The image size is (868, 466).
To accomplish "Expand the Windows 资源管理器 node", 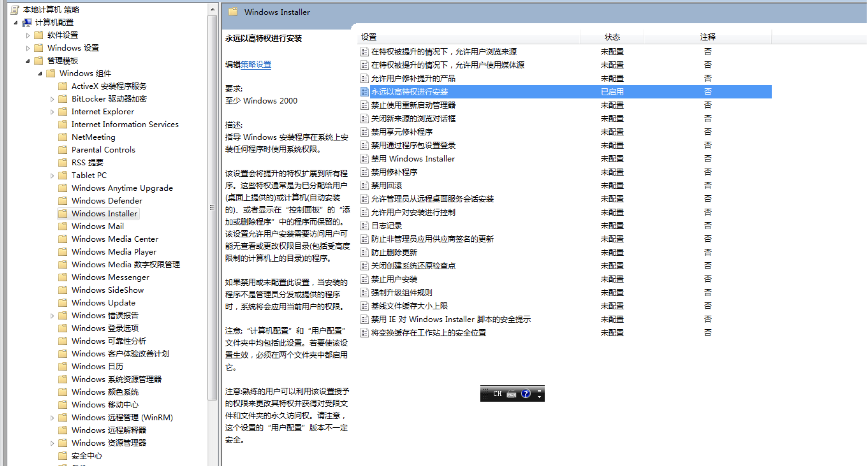I will (52, 443).
